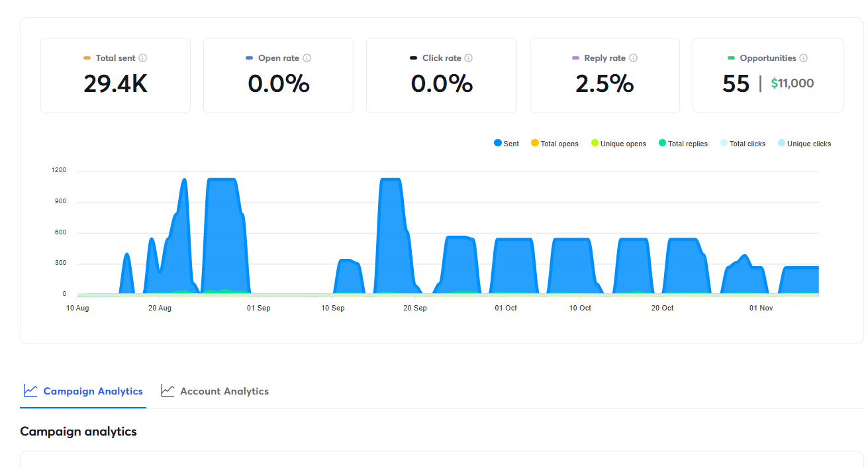
Task: Toggle Total opens legend item
Action: pos(555,144)
